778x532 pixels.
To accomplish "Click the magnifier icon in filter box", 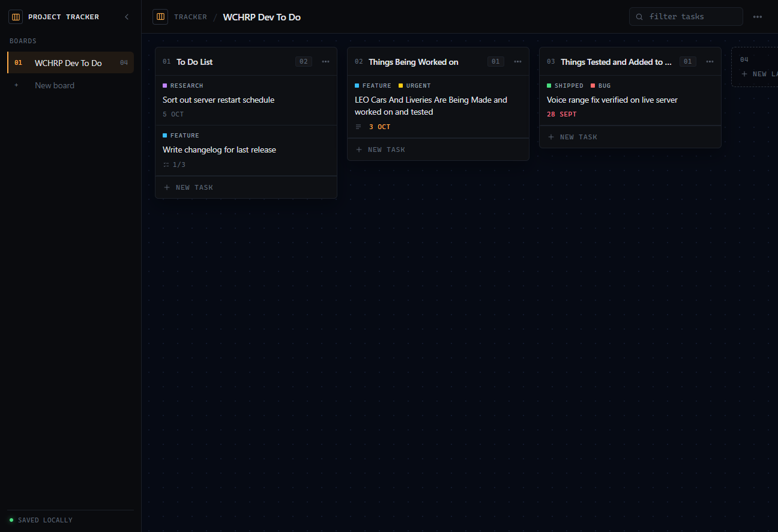I will tap(639, 17).
